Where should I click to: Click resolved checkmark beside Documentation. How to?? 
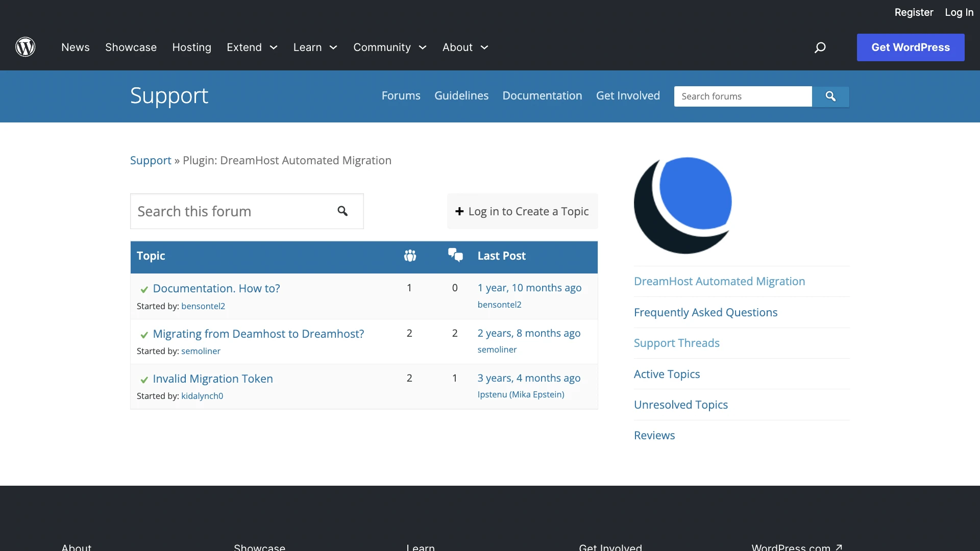[144, 289]
